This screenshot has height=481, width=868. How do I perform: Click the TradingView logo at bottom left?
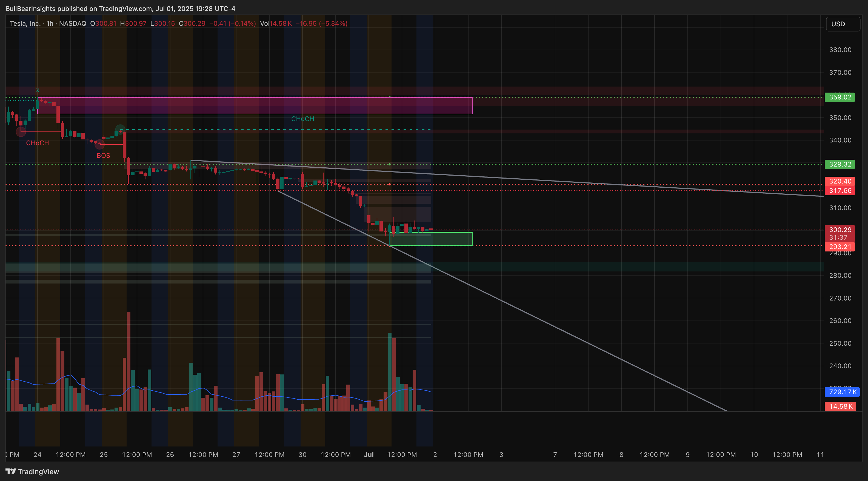point(32,471)
